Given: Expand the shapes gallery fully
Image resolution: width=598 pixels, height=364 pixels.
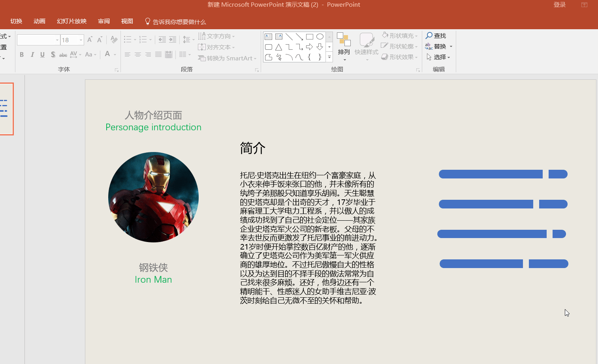Looking at the screenshot, I should [329, 58].
